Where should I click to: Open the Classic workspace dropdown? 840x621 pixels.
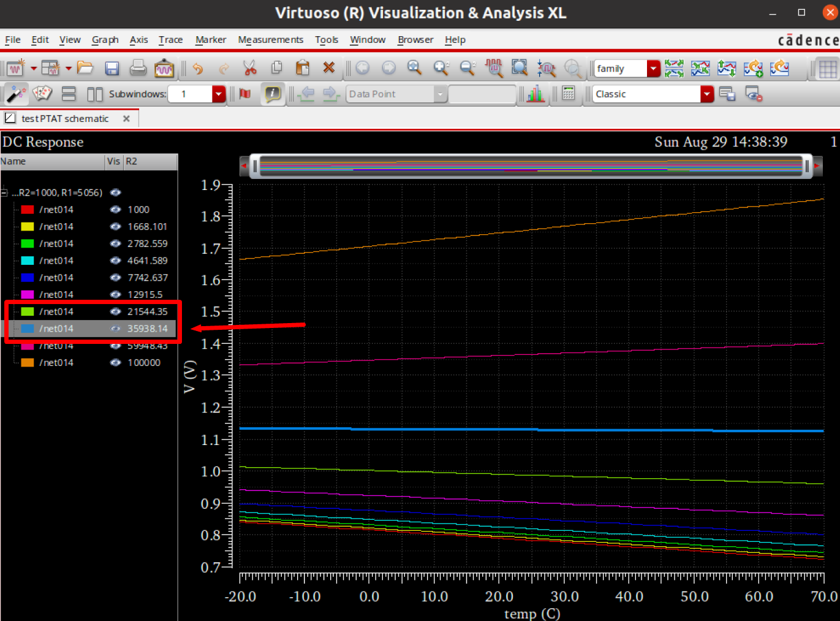pyautogui.click(x=707, y=94)
